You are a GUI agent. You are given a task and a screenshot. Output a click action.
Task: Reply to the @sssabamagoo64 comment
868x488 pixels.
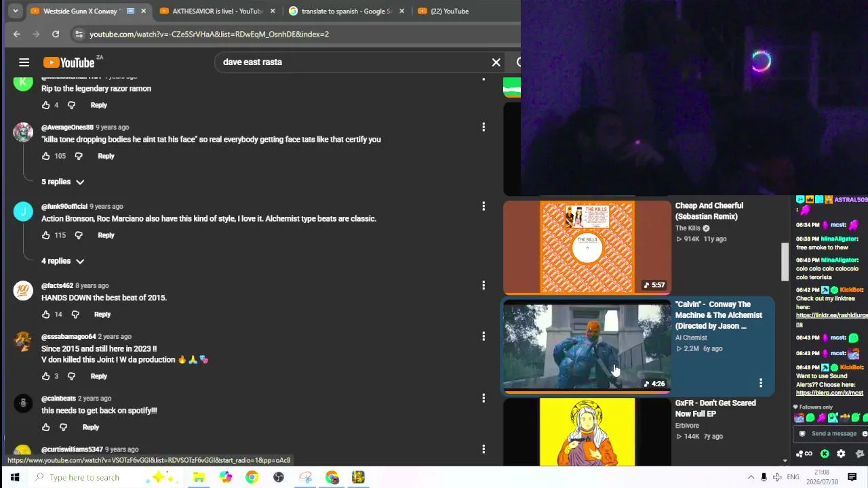click(98, 376)
